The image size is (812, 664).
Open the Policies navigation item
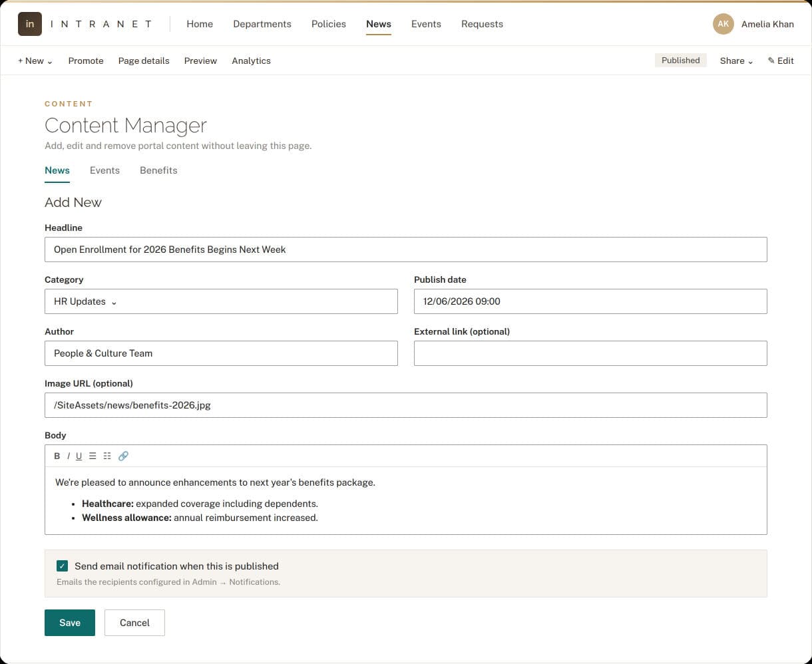[x=329, y=24]
